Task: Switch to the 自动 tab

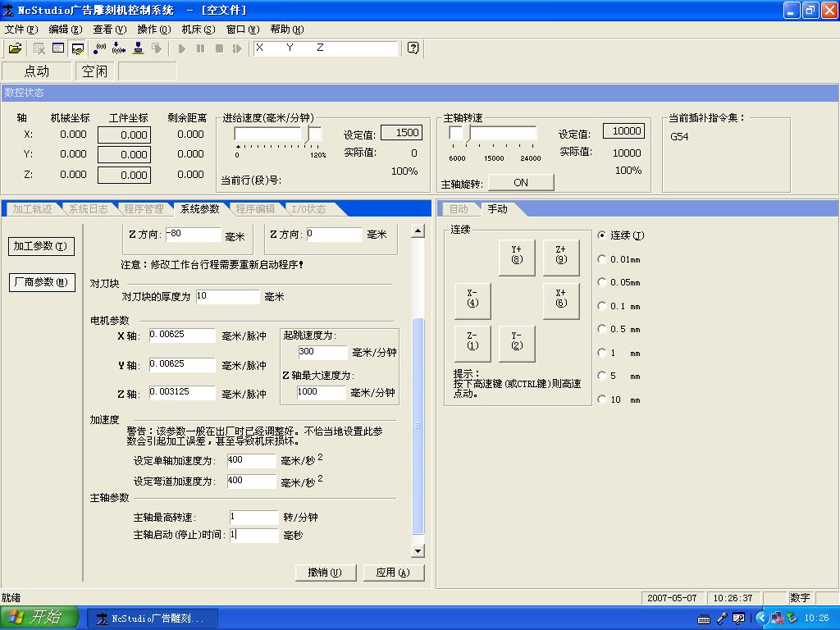Action: click(x=459, y=209)
